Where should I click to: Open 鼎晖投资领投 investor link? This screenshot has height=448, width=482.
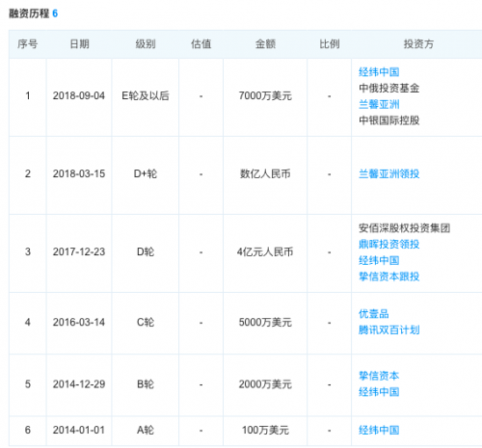(x=388, y=245)
